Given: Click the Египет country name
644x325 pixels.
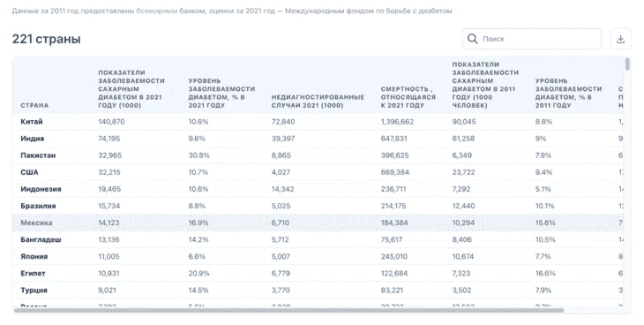Looking at the screenshot, I should (33, 273).
